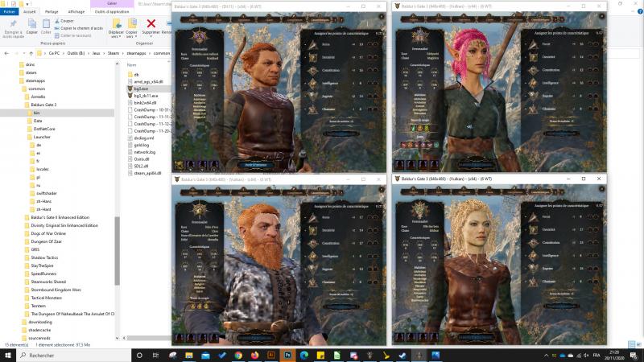Open Microsoft Edge from the taskbar
644x362 pixels.
coord(304,356)
